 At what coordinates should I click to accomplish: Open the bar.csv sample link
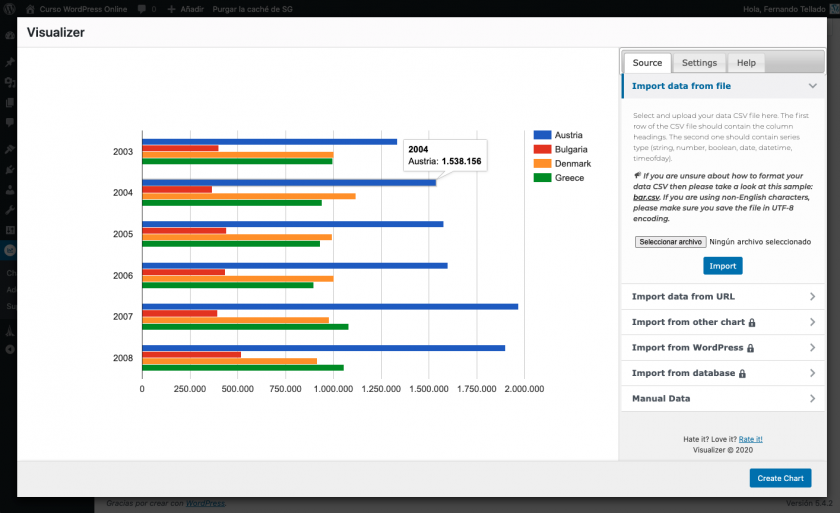(647, 198)
